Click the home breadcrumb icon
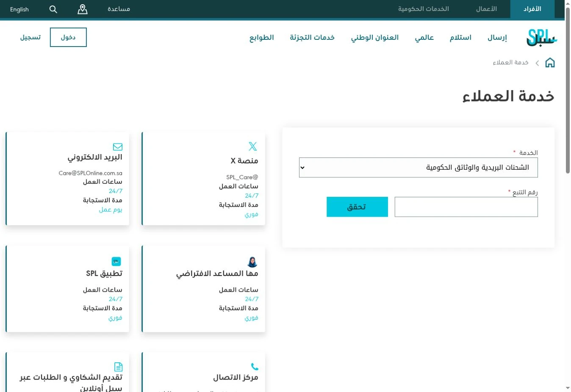The width and height of the screenshot is (571, 392). (550, 63)
